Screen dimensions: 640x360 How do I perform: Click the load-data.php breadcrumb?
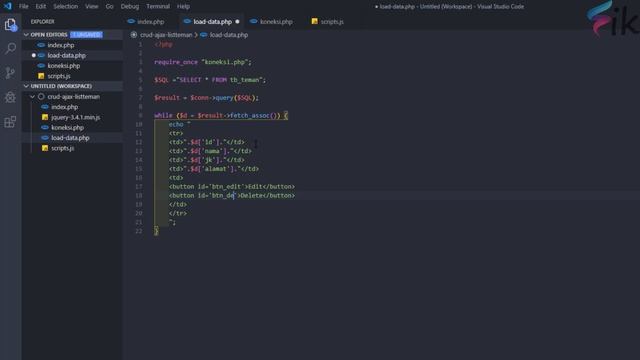click(x=229, y=35)
